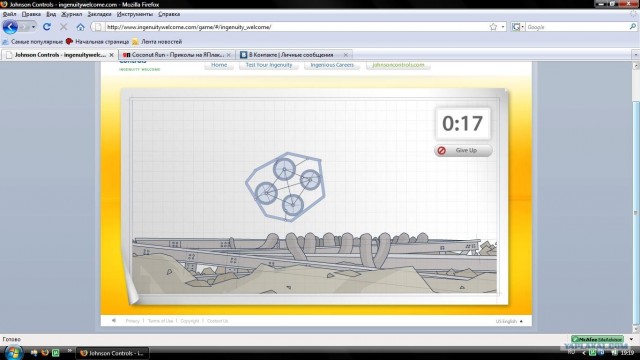Open the list-all-tabs dropdown arrow
This screenshot has width=640, height=360.
pos(636,55)
